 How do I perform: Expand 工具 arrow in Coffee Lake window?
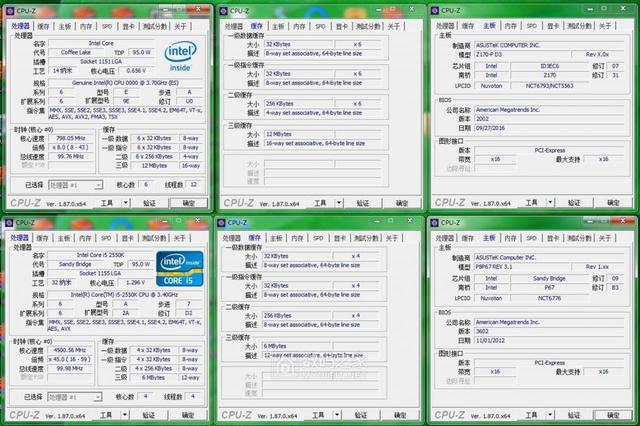coord(126,203)
